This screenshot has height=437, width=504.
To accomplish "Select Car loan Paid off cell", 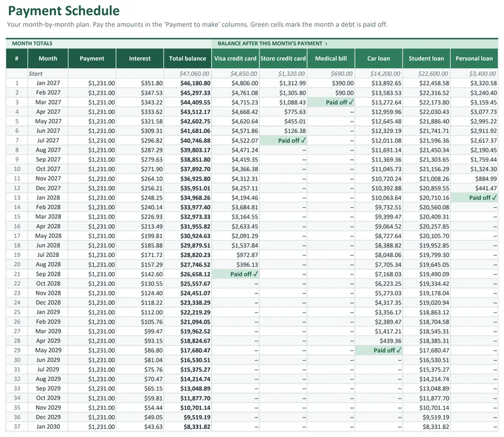I will [x=379, y=350].
